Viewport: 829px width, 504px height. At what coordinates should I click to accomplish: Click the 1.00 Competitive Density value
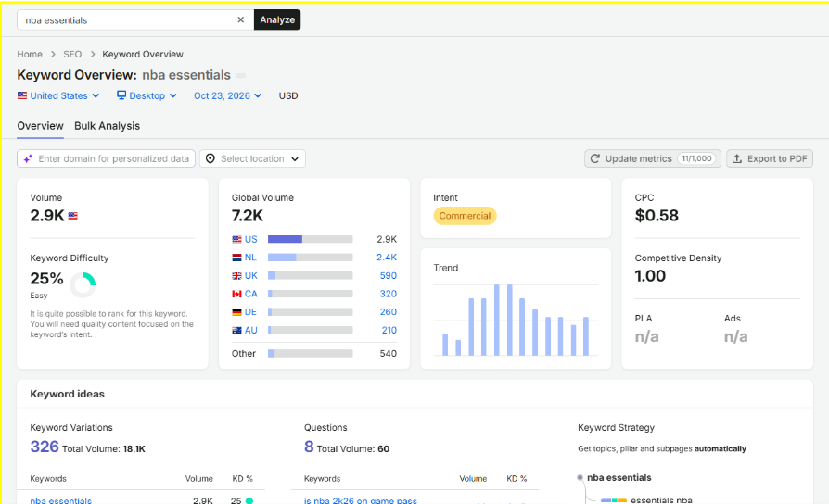(650, 276)
